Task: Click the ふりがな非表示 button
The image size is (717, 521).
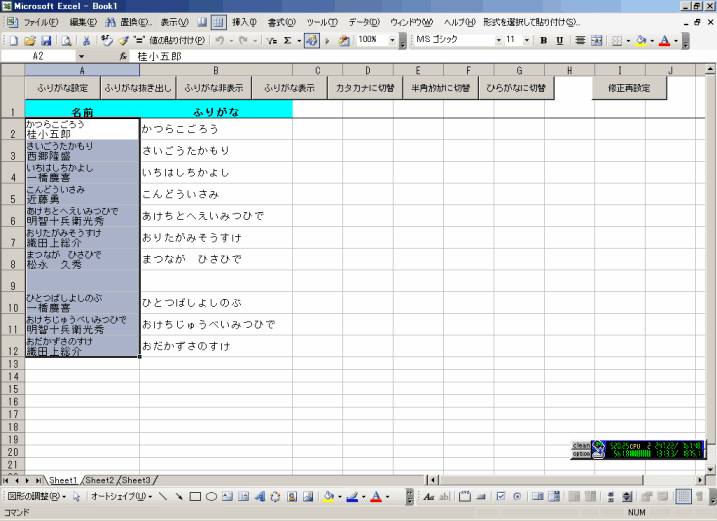Action: point(214,88)
